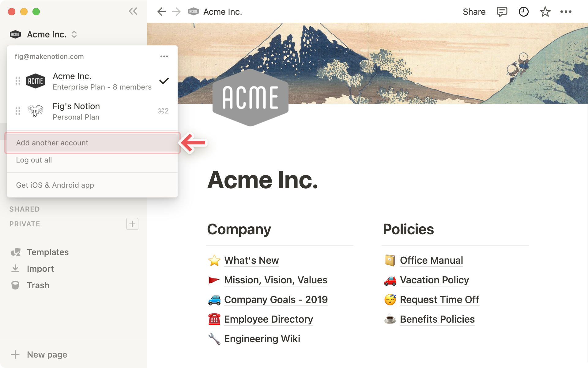This screenshot has height=368, width=588.
Task: Favorite this page with star icon
Action: (545, 12)
